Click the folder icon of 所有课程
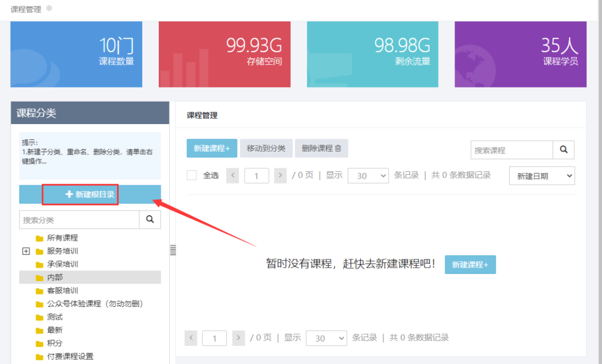The image size is (602, 364). [39, 238]
